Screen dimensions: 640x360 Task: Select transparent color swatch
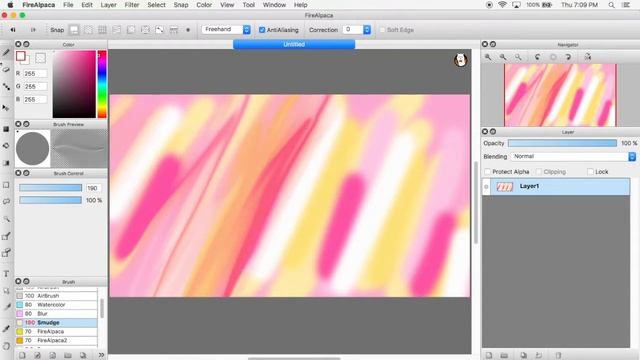(40, 58)
